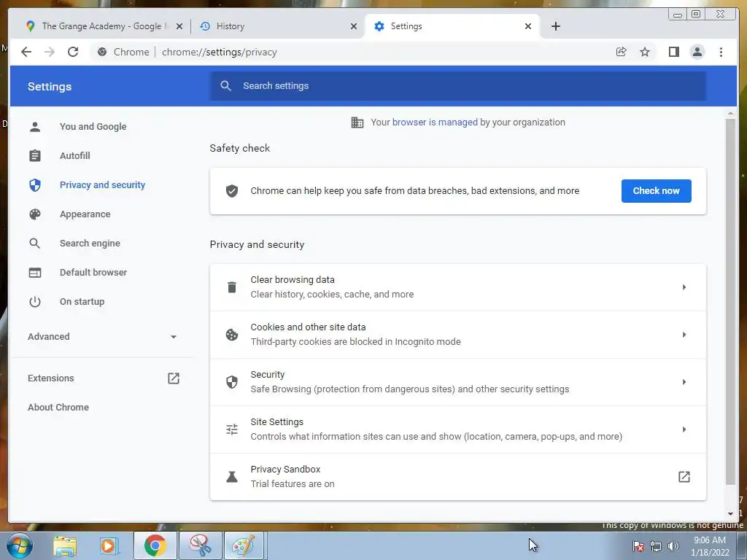Bookmark this page with the star icon
This screenshot has width=747, height=560.
[645, 52]
